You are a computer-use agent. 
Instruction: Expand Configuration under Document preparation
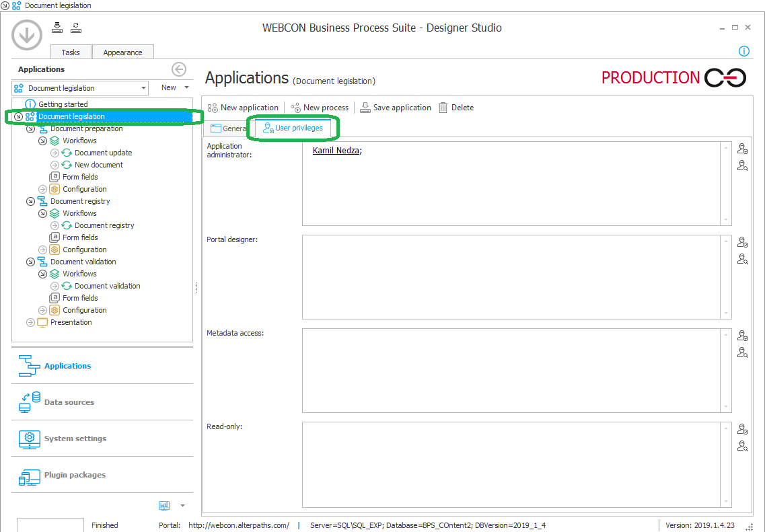point(42,189)
